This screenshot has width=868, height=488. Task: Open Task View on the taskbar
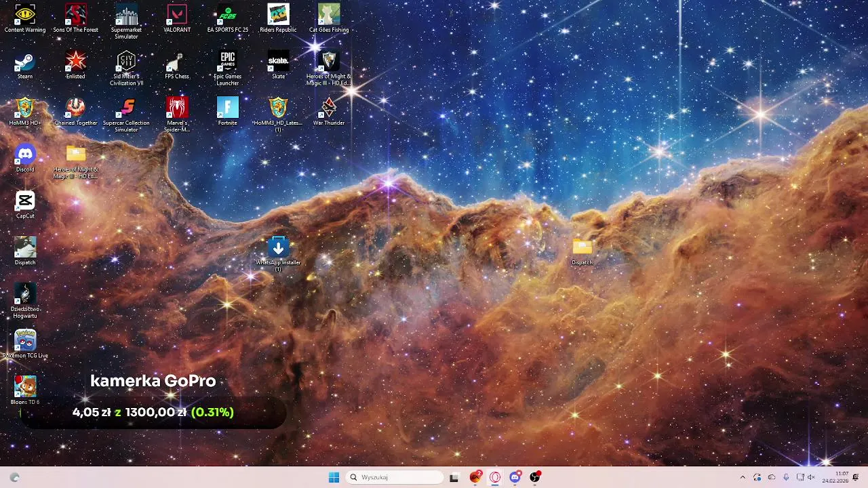(454, 477)
